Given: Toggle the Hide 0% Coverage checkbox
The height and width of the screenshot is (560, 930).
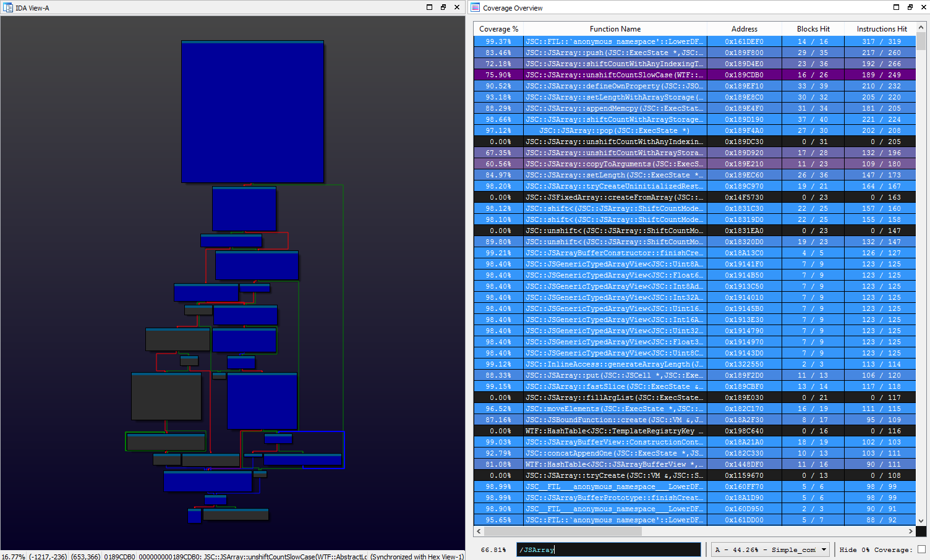Looking at the screenshot, I should point(922,549).
